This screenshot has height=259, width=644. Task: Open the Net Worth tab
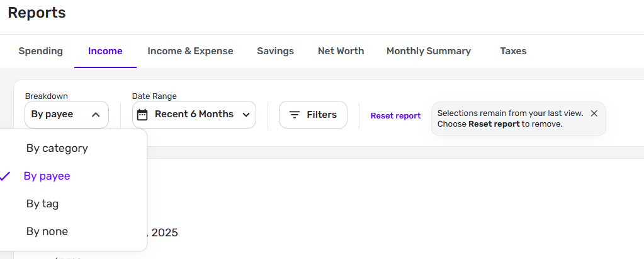[341, 51]
